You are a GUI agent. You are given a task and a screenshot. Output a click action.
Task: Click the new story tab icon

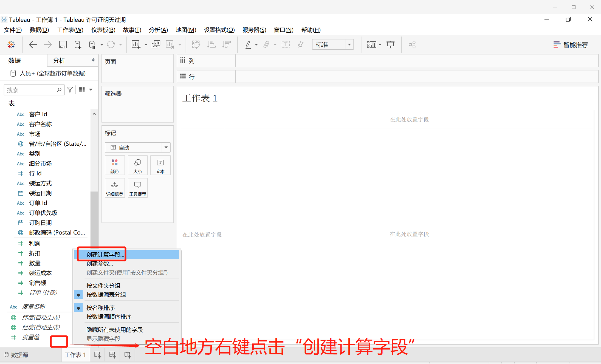pos(128,355)
